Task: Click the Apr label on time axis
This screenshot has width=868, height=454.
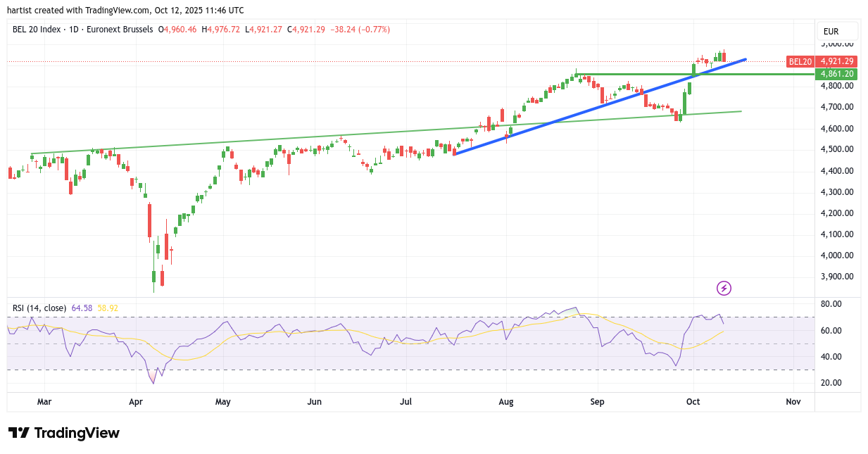Action: (x=136, y=402)
